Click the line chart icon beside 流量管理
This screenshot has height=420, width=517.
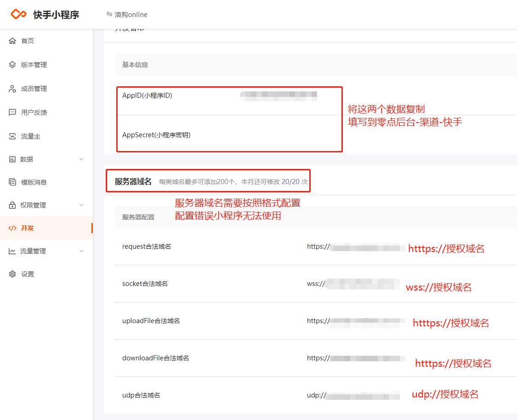(12, 251)
